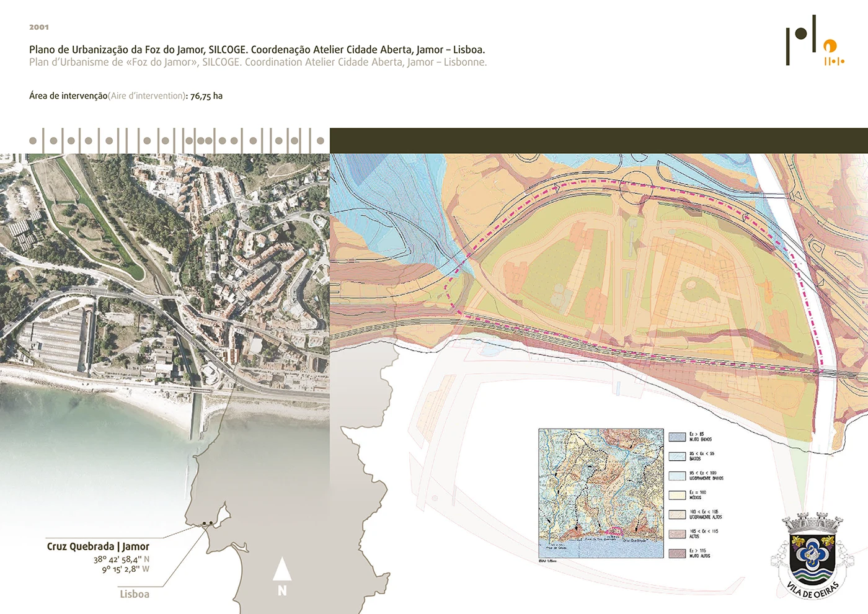
Task: Click the "MUITO BAIXOS" legend text
Action: [x=701, y=439]
